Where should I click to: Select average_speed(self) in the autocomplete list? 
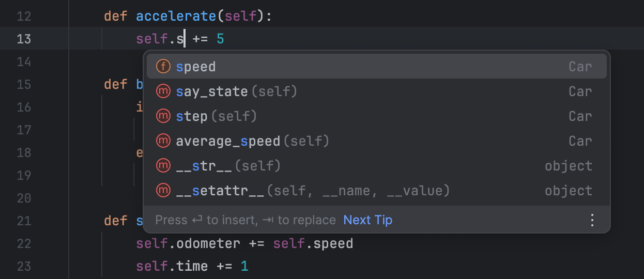252,142
